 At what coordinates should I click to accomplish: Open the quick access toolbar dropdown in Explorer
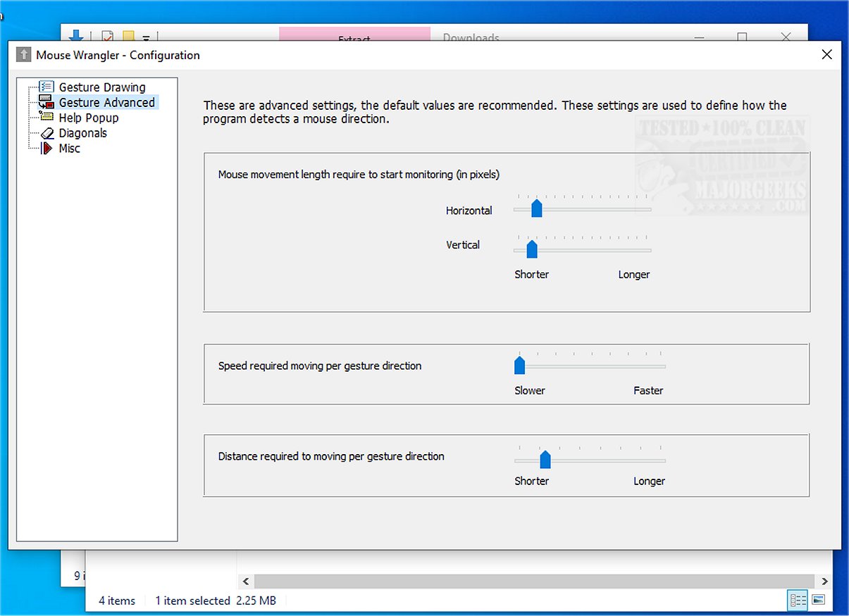[x=146, y=37]
